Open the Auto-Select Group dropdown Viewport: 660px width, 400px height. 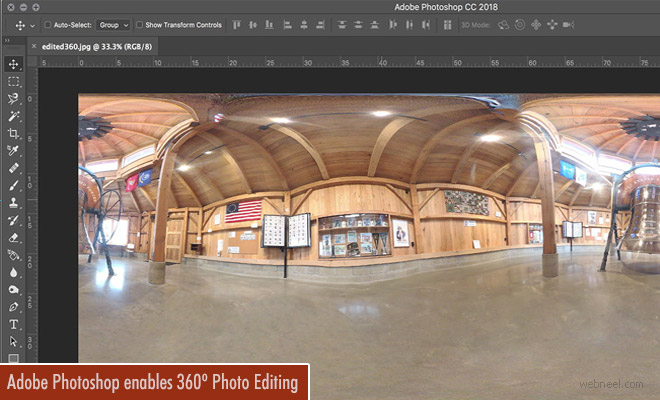tap(113, 25)
